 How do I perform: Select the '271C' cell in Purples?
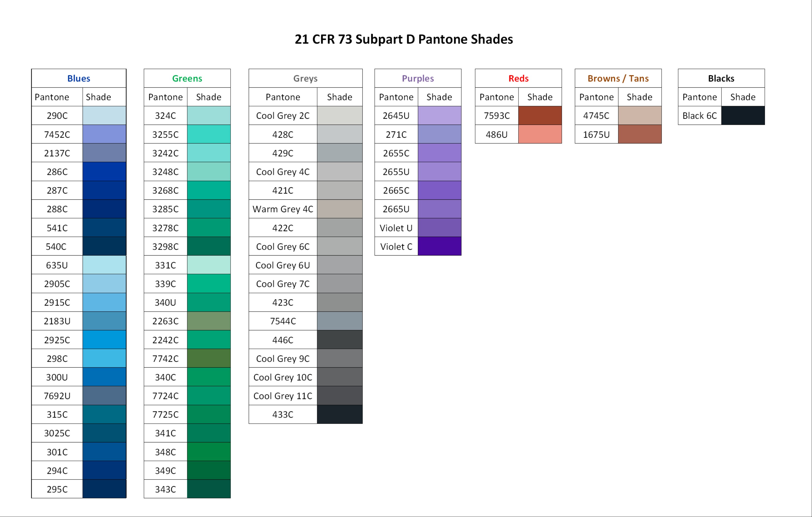396,134
